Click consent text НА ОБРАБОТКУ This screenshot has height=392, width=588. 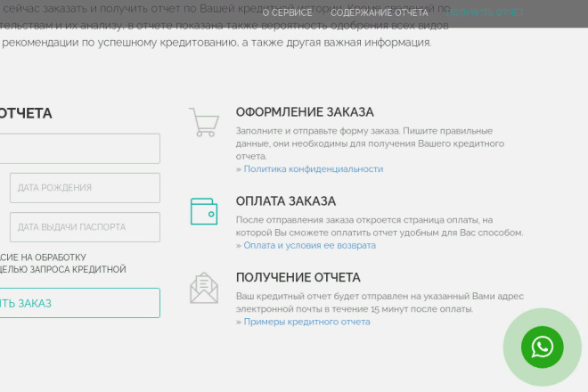click(53, 257)
